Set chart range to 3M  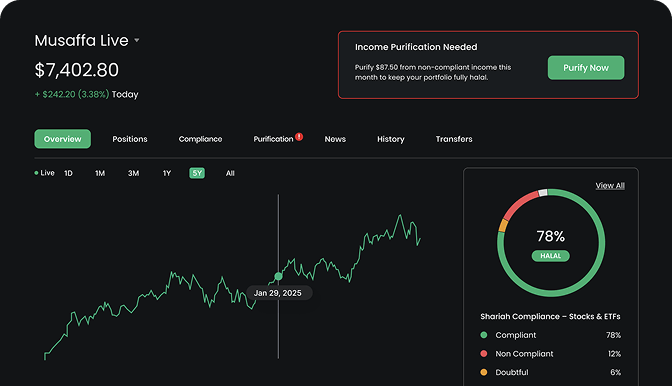click(x=133, y=173)
